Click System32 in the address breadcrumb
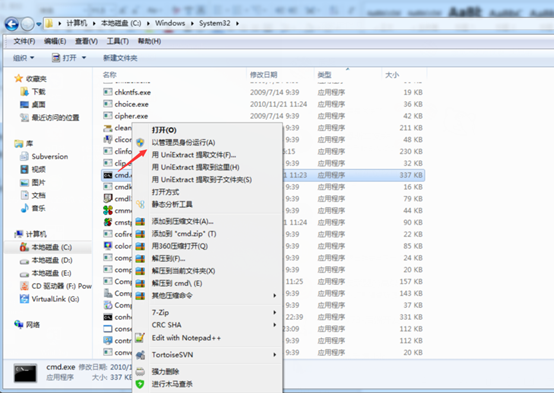The width and height of the screenshot is (554, 393). (x=214, y=23)
